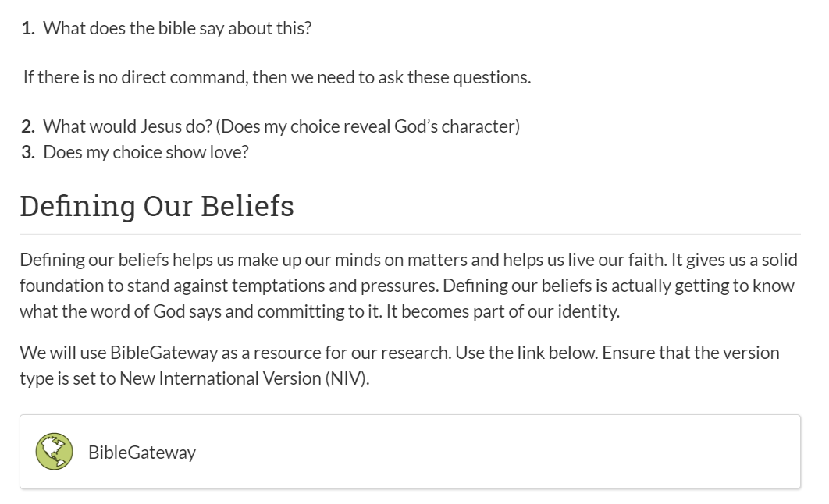Click the word 'BibleGateway' in the paragraph text
The image size is (829, 504).
click(164, 353)
